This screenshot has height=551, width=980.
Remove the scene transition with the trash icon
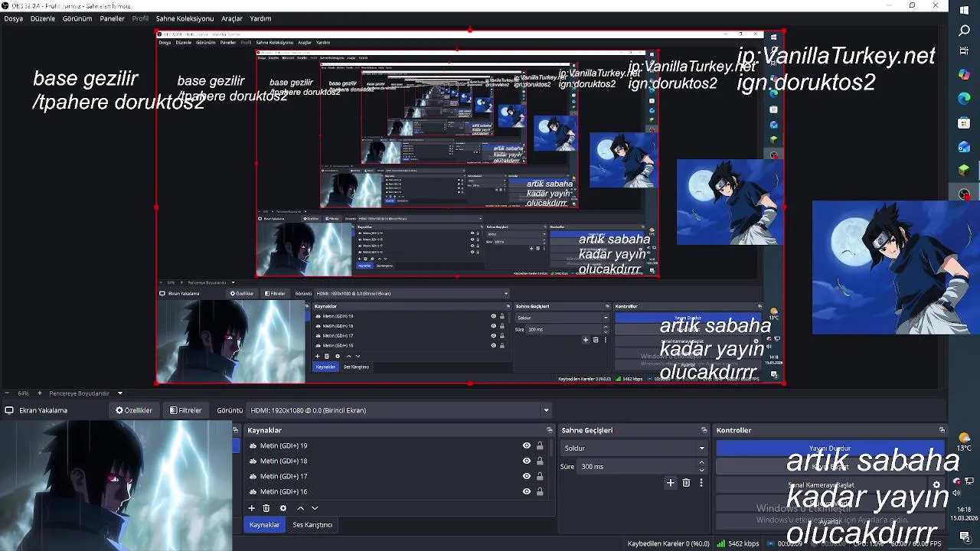[686, 483]
